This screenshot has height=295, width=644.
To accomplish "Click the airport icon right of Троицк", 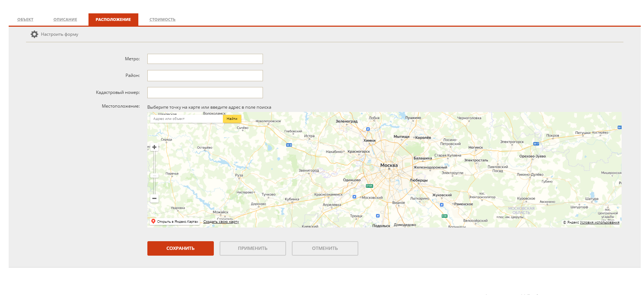I will point(377,216).
